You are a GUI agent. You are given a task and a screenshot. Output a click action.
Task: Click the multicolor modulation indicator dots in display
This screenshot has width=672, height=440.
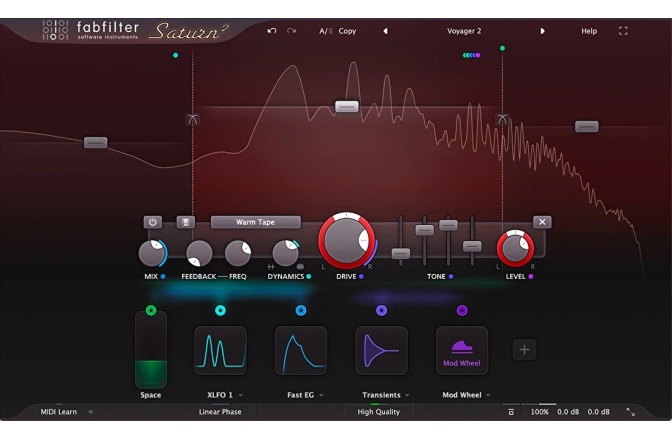(471, 55)
